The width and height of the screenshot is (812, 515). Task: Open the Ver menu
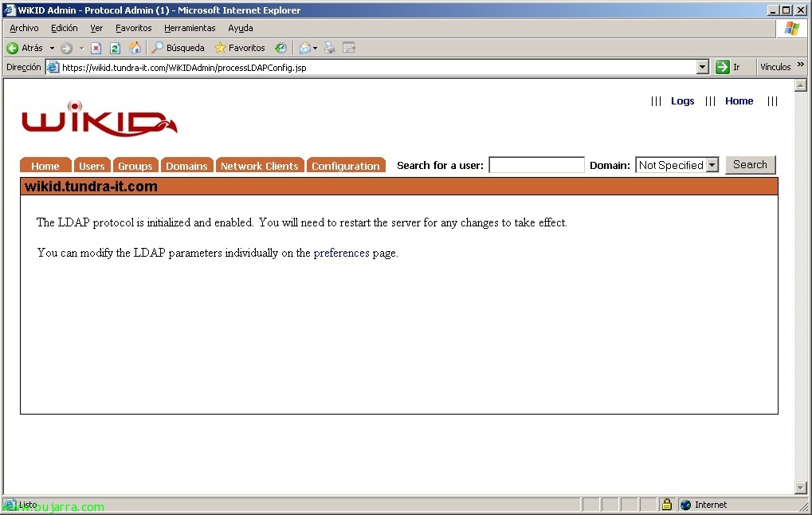[x=96, y=28]
